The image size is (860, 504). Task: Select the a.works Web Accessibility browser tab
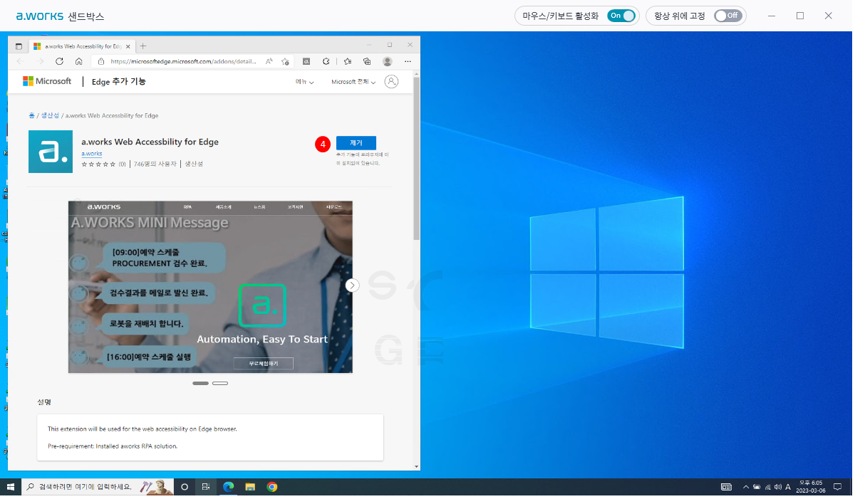(x=81, y=46)
